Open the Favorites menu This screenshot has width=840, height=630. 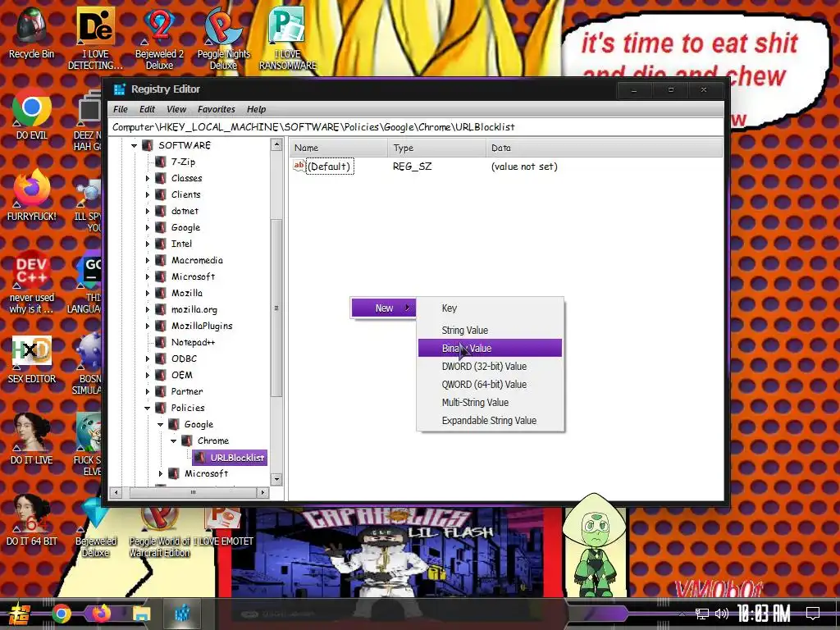coord(217,109)
